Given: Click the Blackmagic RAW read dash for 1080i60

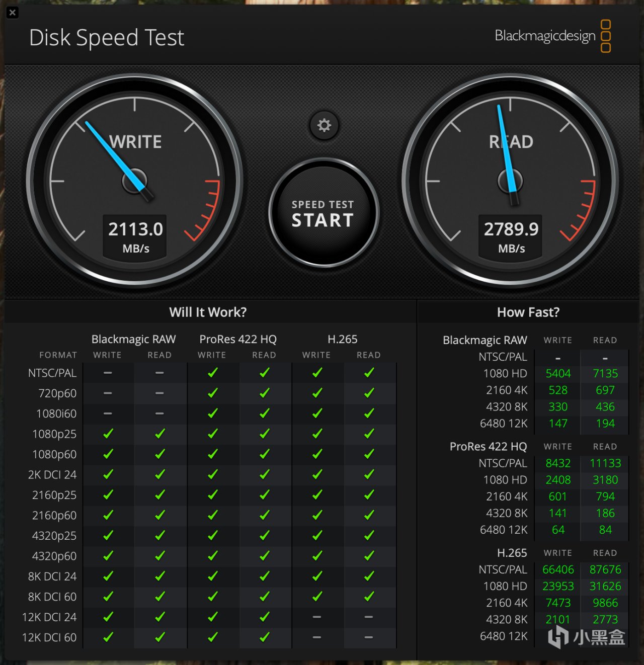Looking at the screenshot, I should coord(160,413).
